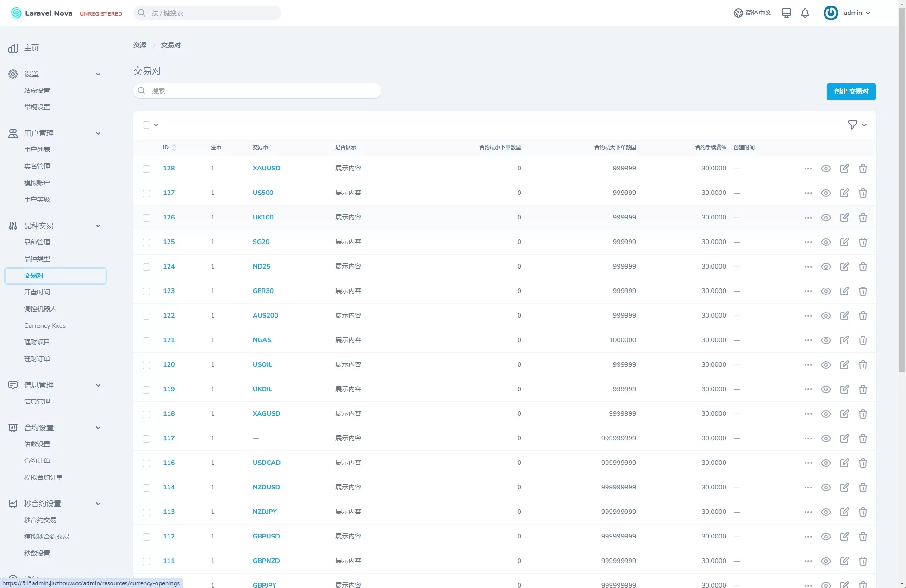The width and height of the screenshot is (906, 588).
Task: Click the 交易对 search input field
Action: pos(257,91)
